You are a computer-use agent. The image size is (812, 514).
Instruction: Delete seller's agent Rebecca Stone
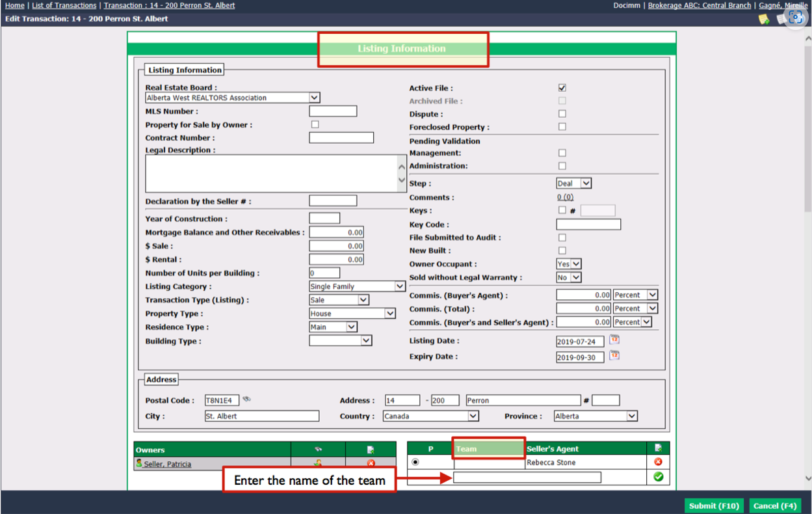(658, 462)
